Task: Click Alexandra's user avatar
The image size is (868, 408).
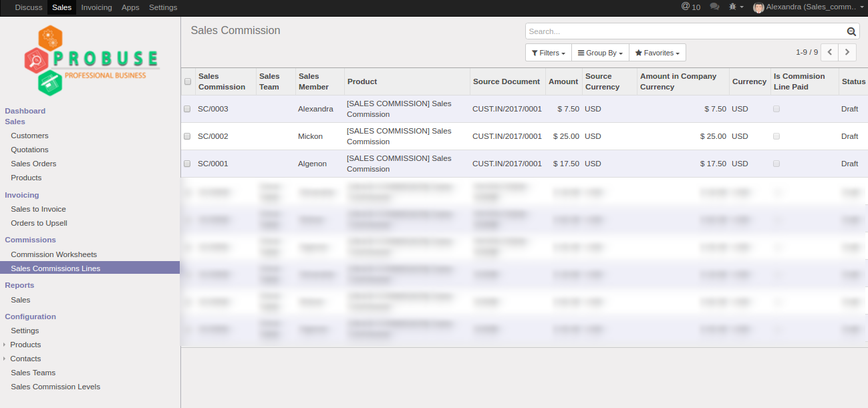Action: 758,7
